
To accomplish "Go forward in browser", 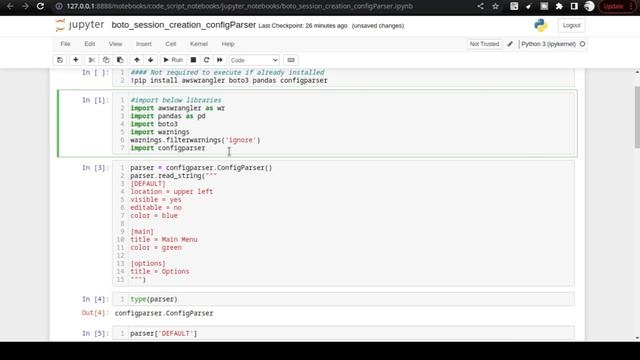I will [25, 6].
